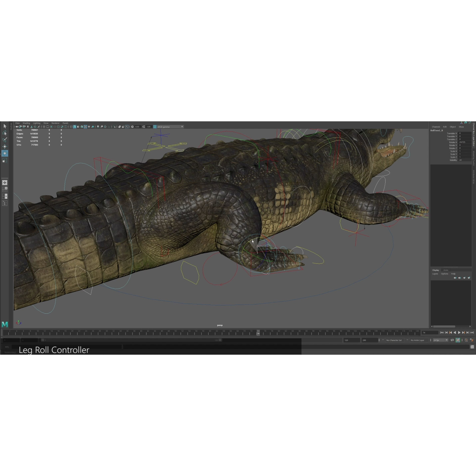Image resolution: width=476 pixels, height=476 pixels.
Task: Click the gamma reset icon
Action: coord(144,127)
